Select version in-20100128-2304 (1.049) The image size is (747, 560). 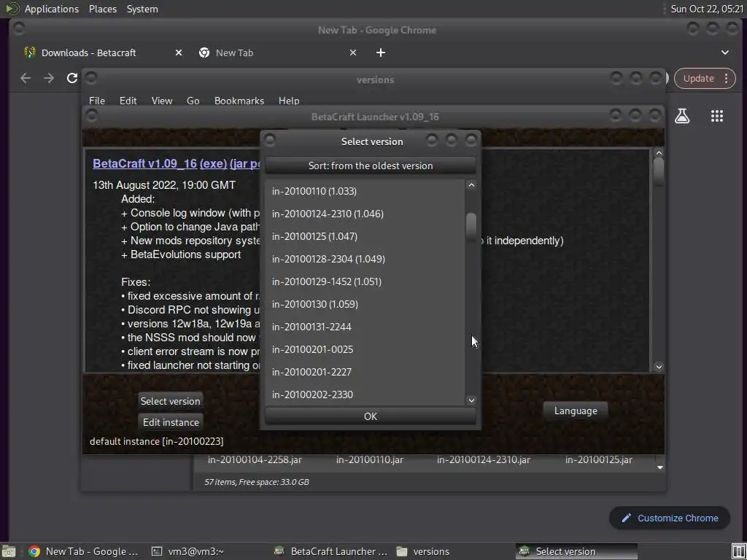coord(365,259)
